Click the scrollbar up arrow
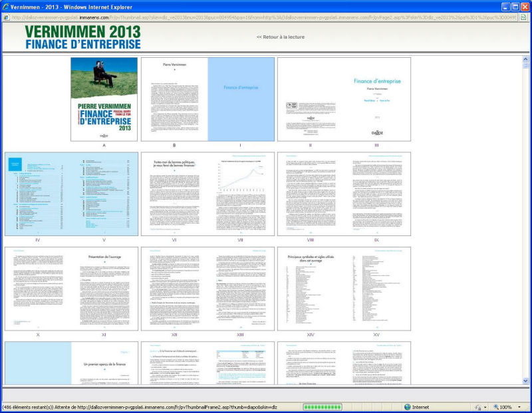The height and width of the screenshot is (413, 532). [x=525, y=59]
